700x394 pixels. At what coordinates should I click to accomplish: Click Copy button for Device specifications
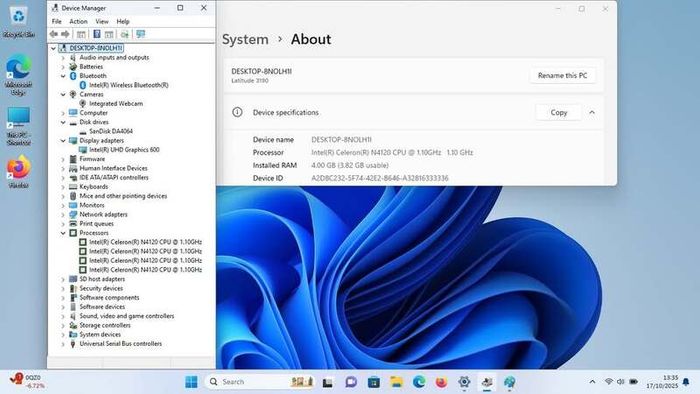558,112
